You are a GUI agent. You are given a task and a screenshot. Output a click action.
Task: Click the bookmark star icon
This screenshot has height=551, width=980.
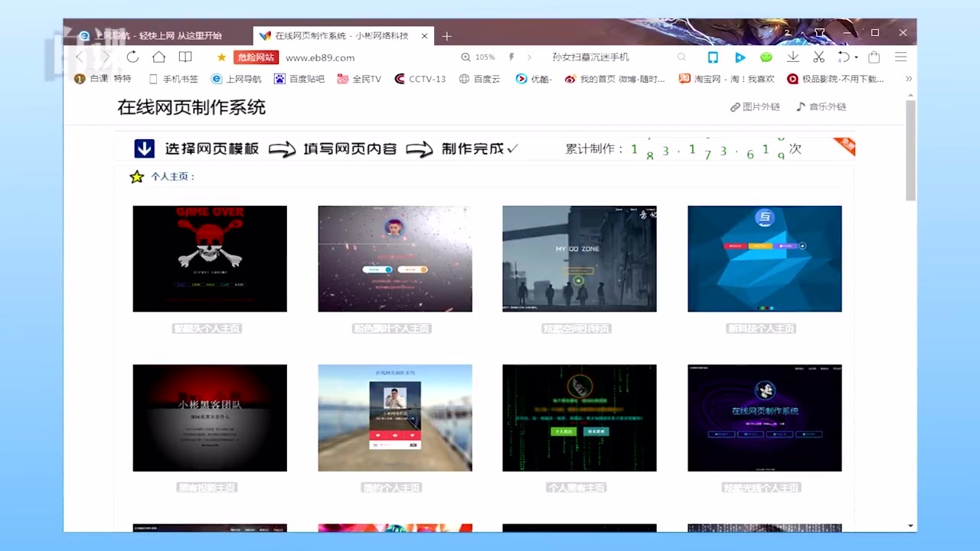(x=221, y=57)
